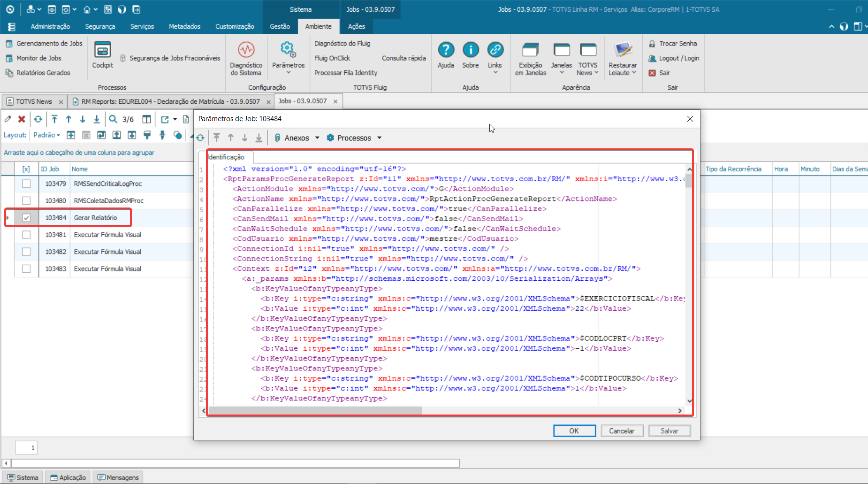Sort by the Nome column header
Image resolution: width=868 pixels, height=484 pixels.
[x=131, y=169]
